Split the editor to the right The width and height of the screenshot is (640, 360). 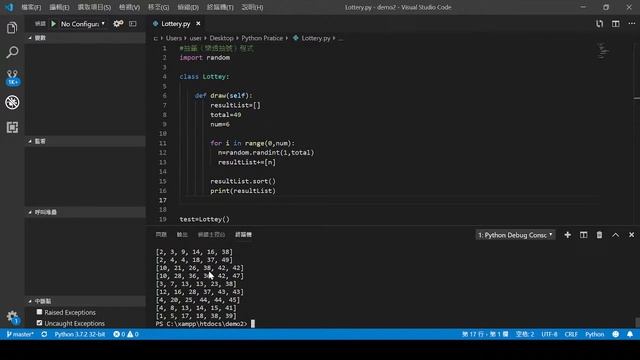click(x=616, y=24)
